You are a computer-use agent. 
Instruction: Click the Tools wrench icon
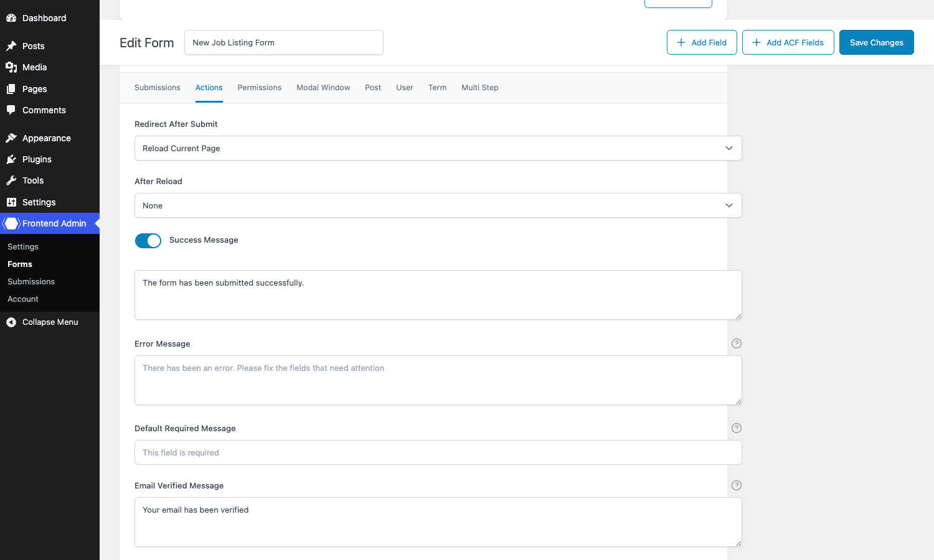(x=11, y=180)
